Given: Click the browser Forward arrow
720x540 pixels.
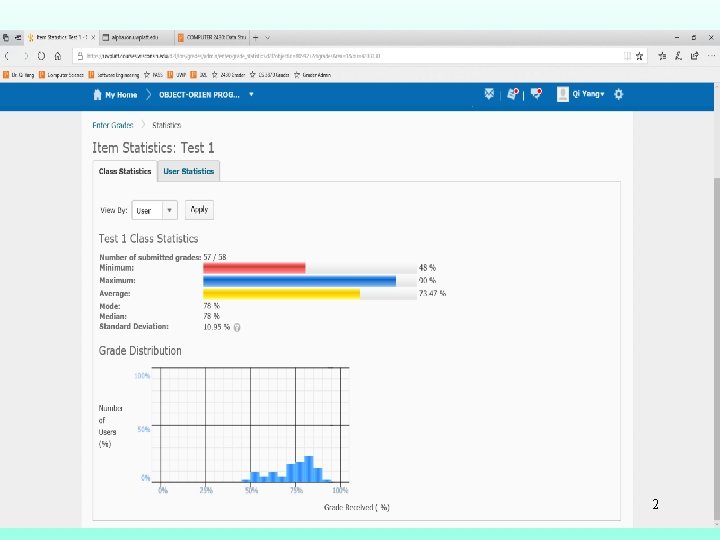Looking at the screenshot, I should [x=26, y=56].
